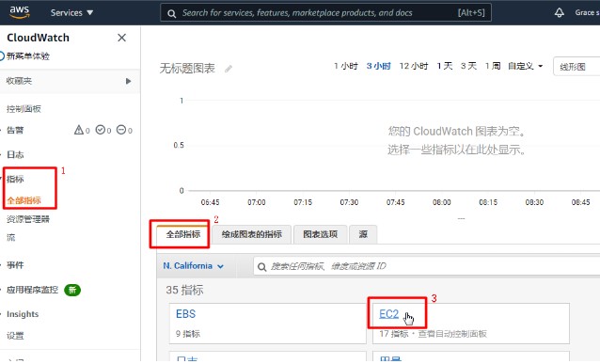Expand the Services menu

pos(71,12)
